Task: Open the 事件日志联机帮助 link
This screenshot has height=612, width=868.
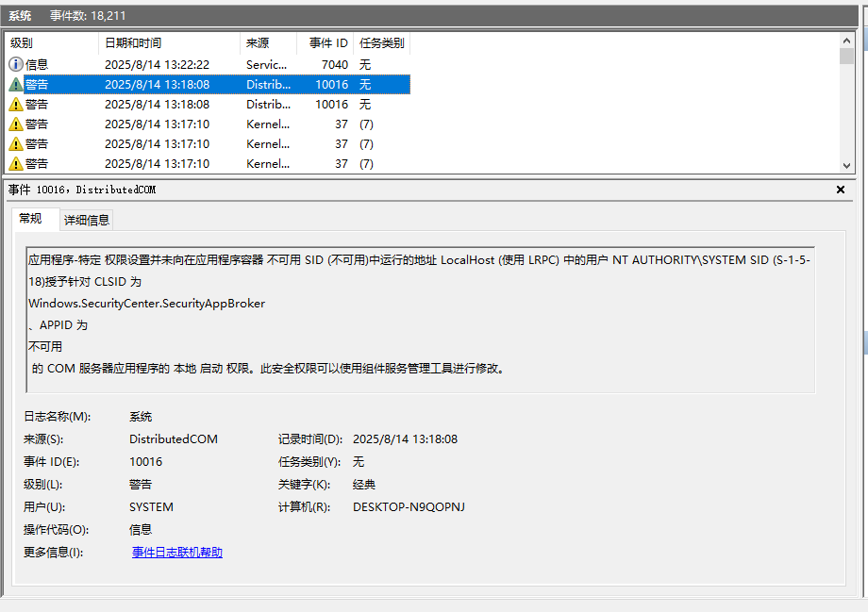Action: tap(177, 553)
